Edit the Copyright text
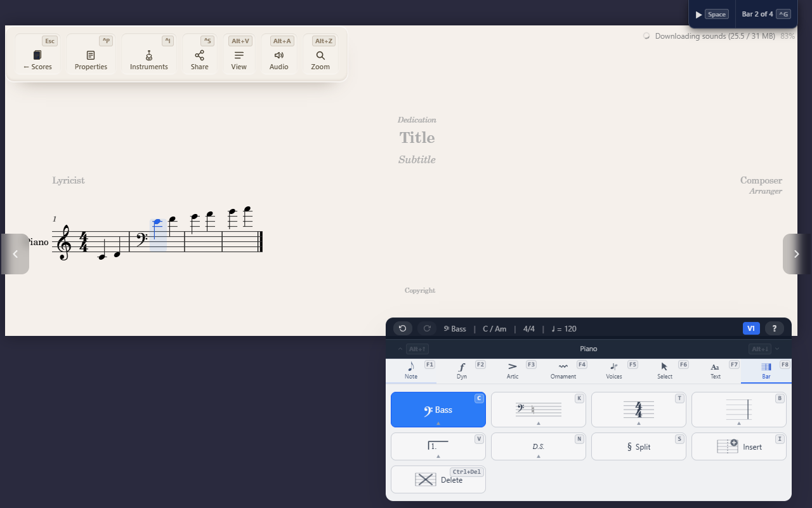Image resolution: width=812 pixels, height=508 pixels. pyautogui.click(x=420, y=291)
